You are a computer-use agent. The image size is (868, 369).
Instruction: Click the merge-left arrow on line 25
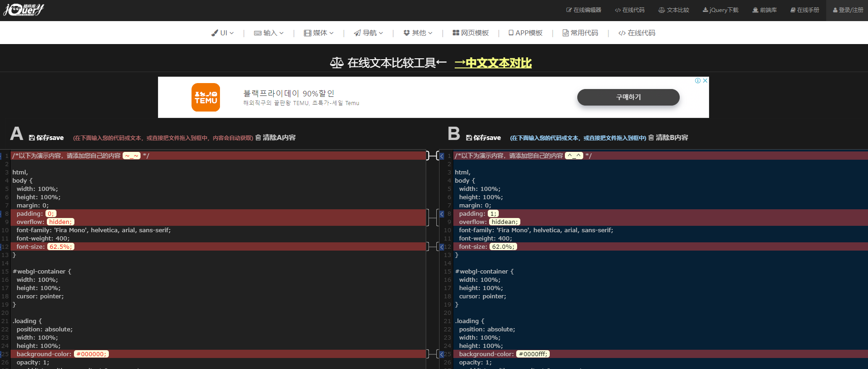(442, 354)
